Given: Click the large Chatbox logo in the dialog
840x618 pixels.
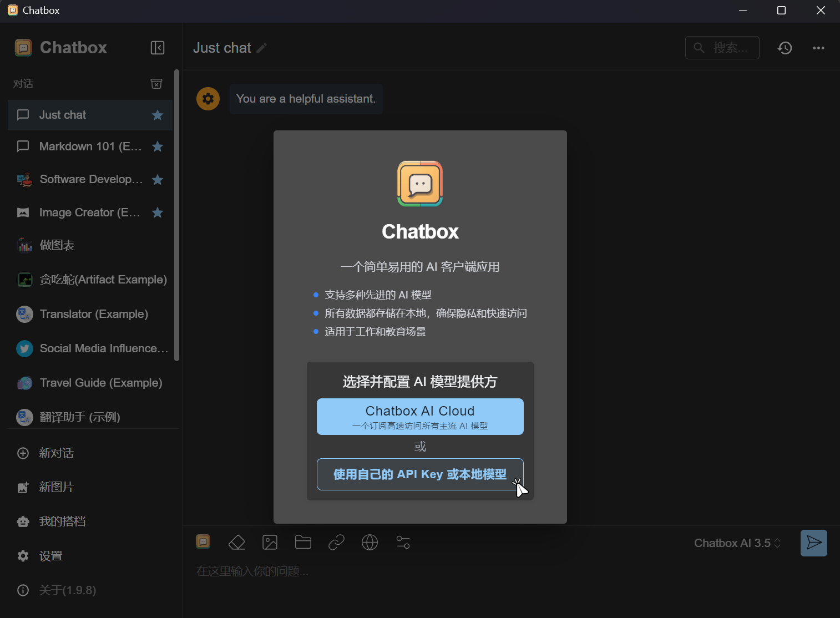Looking at the screenshot, I should [x=420, y=184].
